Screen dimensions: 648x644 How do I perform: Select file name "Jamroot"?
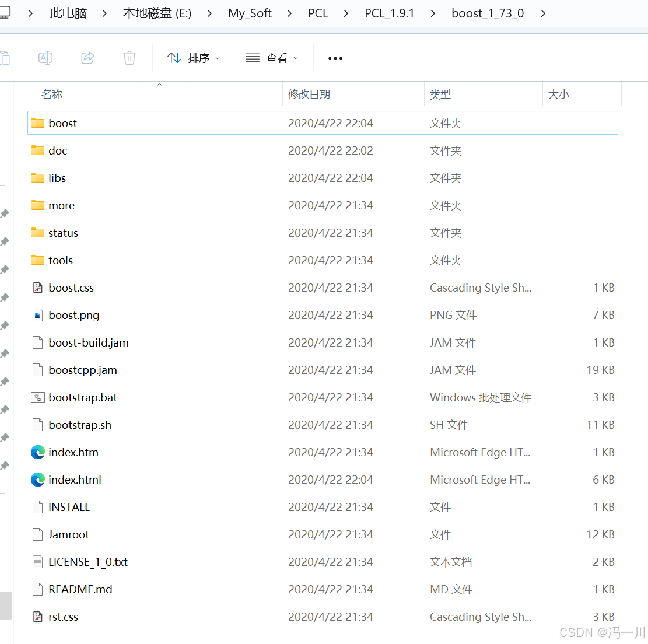pos(69,534)
